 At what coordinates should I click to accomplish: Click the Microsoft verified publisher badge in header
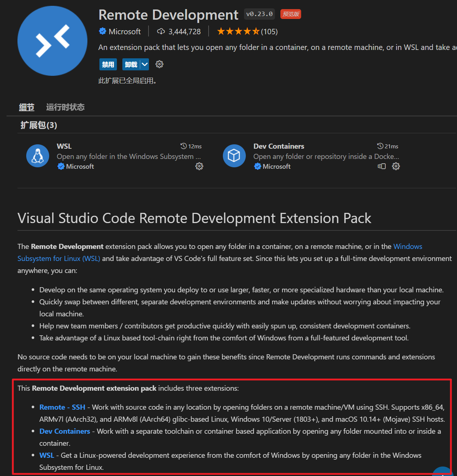point(103,31)
